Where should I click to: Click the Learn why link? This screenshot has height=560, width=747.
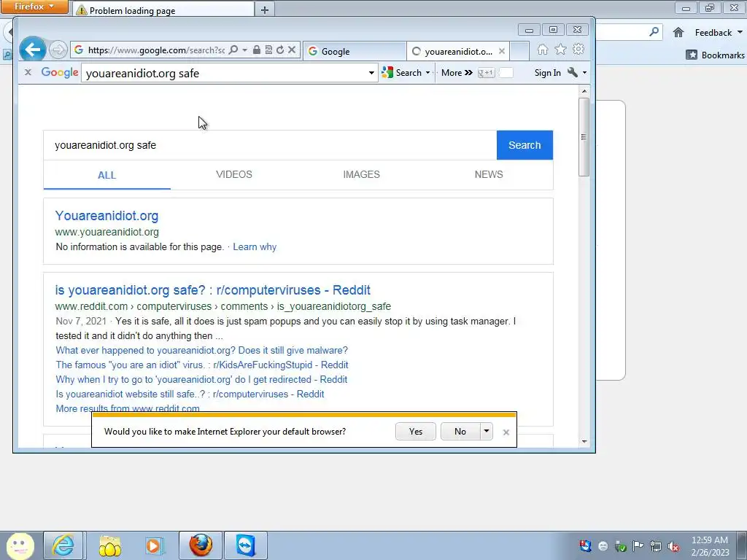pyautogui.click(x=255, y=246)
